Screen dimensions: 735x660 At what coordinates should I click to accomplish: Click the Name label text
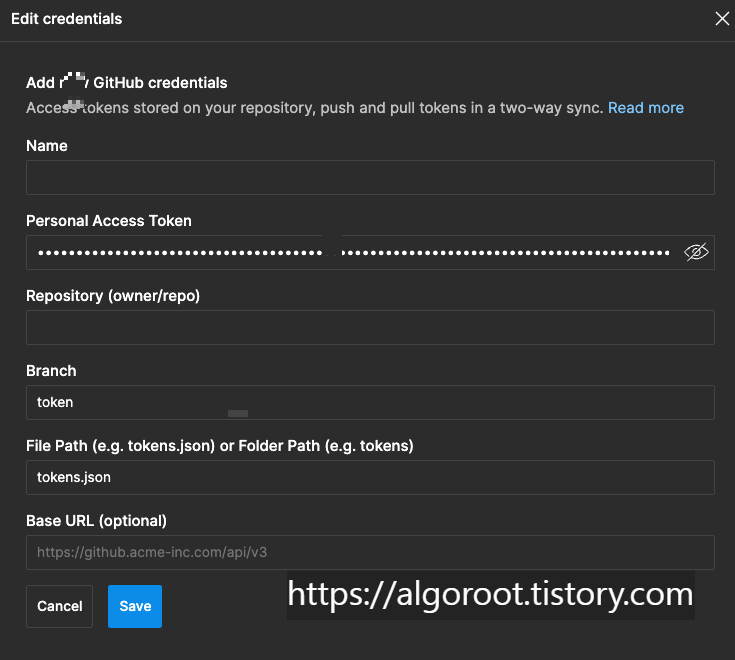point(47,146)
